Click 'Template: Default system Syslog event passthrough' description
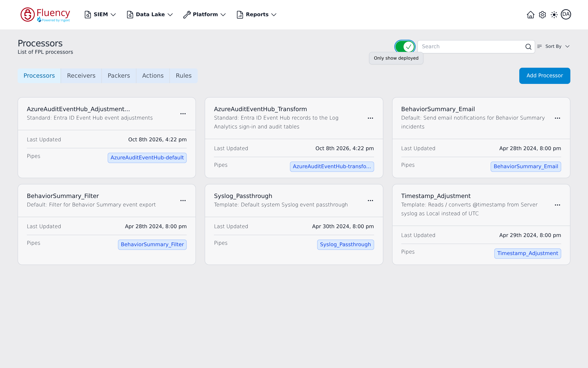This screenshot has width=588, height=368. (281, 205)
